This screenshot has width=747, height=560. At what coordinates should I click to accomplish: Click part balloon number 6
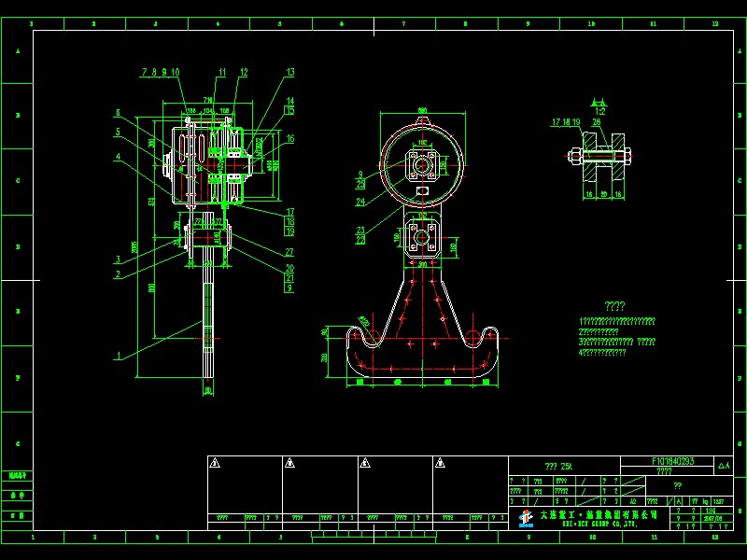(x=118, y=113)
